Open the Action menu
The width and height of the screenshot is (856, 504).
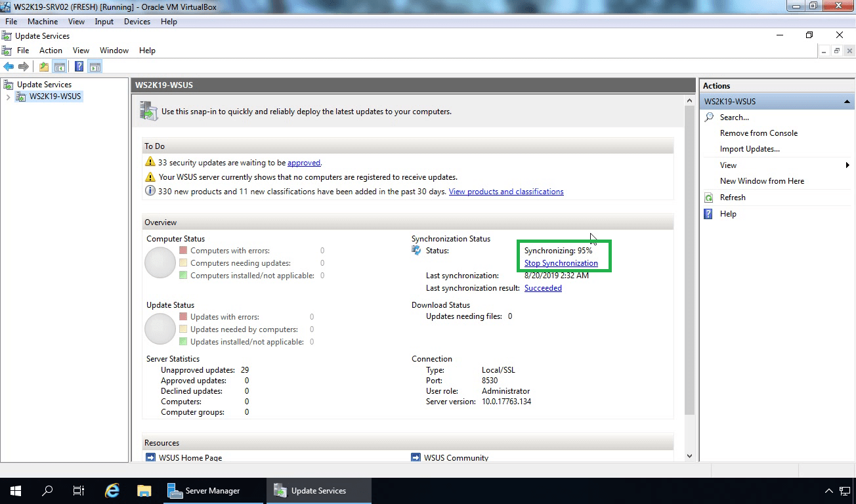(x=51, y=51)
